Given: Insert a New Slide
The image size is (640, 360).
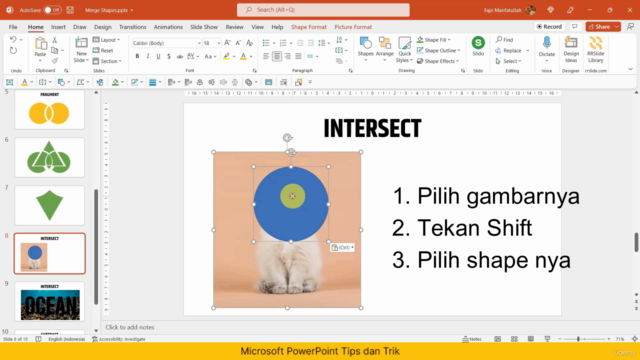Looking at the screenshot, I should (x=81, y=49).
